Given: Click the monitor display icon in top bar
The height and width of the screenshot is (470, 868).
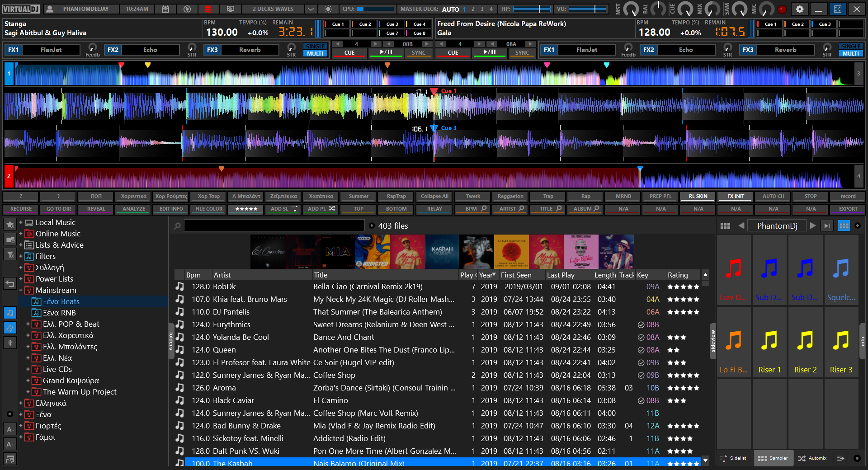Looking at the screenshot, I should 231,9.
